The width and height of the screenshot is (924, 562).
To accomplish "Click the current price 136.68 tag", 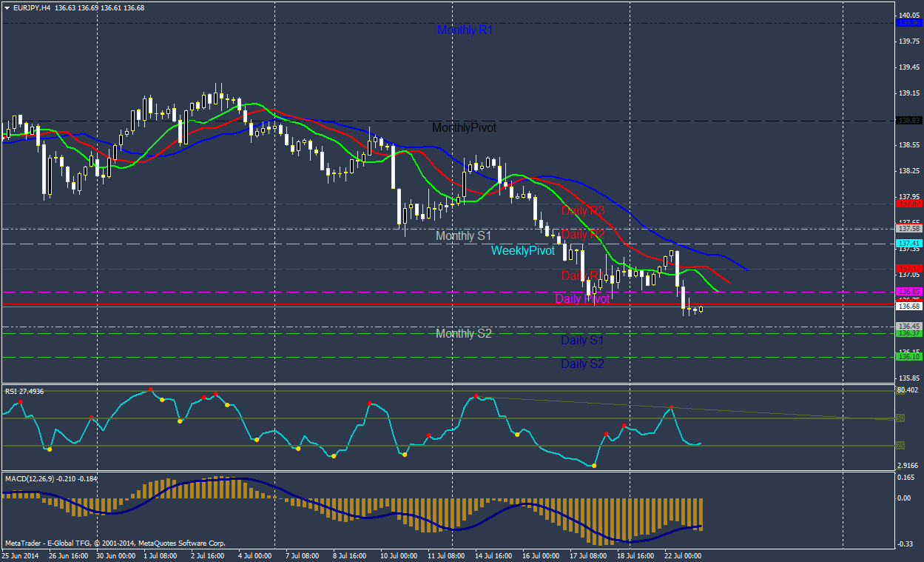I will point(908,306).
